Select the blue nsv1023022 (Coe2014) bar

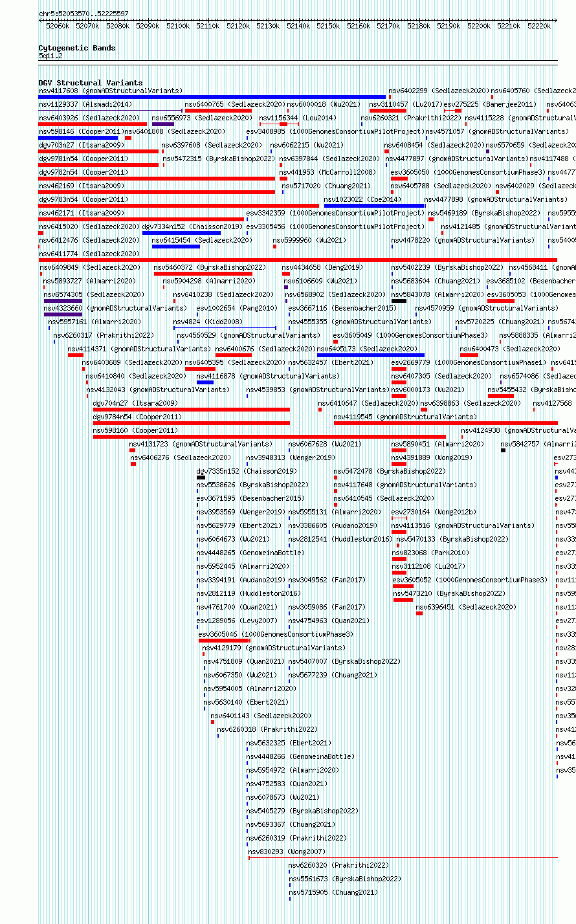374,206
